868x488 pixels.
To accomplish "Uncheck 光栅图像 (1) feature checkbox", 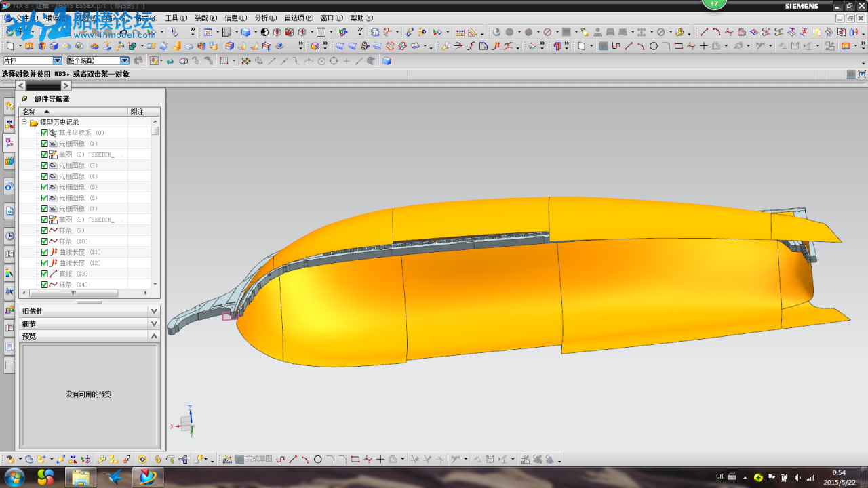I will click(45, 144).
